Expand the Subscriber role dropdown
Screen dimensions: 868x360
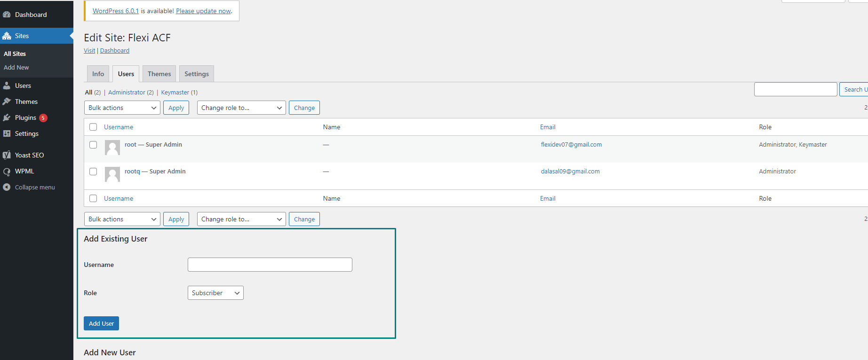point(215,293)
